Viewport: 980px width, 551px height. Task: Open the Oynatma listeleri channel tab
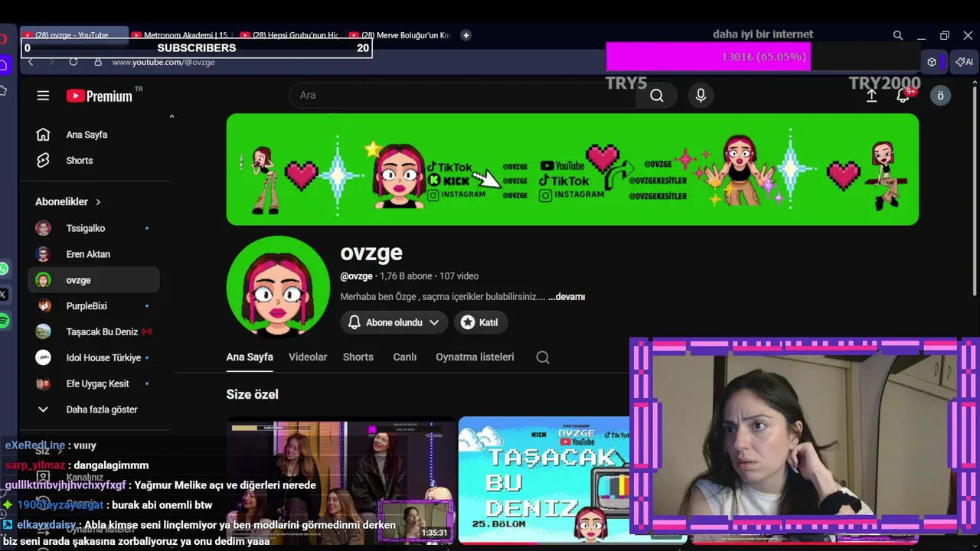coord(475,357)
